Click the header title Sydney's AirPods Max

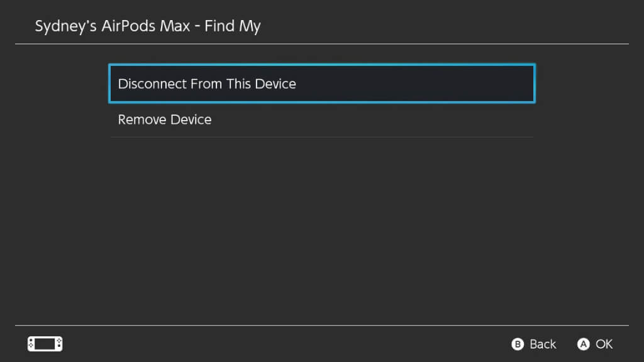tap(113, 26)
